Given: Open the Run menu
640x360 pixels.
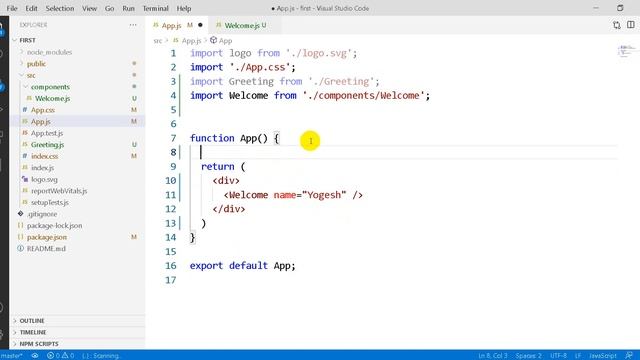Looking at the screenshot, I should (128, 8).
